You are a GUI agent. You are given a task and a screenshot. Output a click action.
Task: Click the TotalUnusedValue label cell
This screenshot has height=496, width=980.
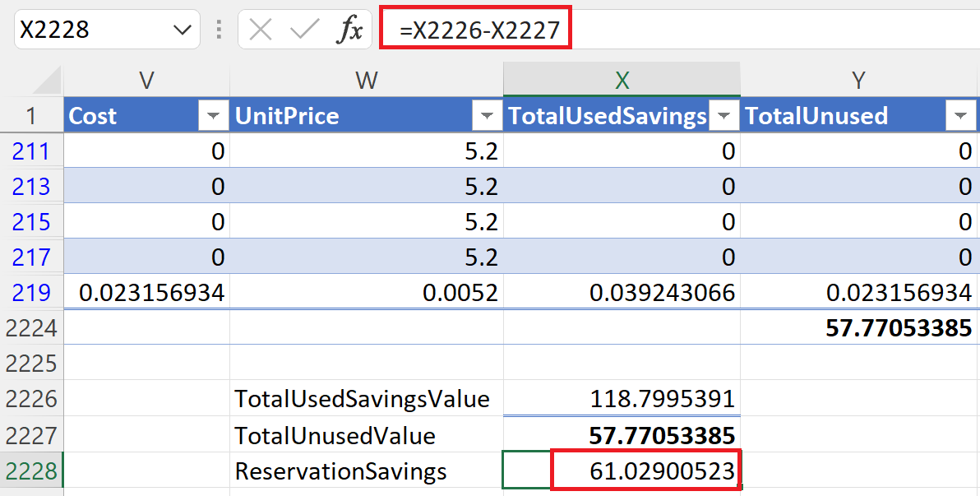tap(366, 434)
